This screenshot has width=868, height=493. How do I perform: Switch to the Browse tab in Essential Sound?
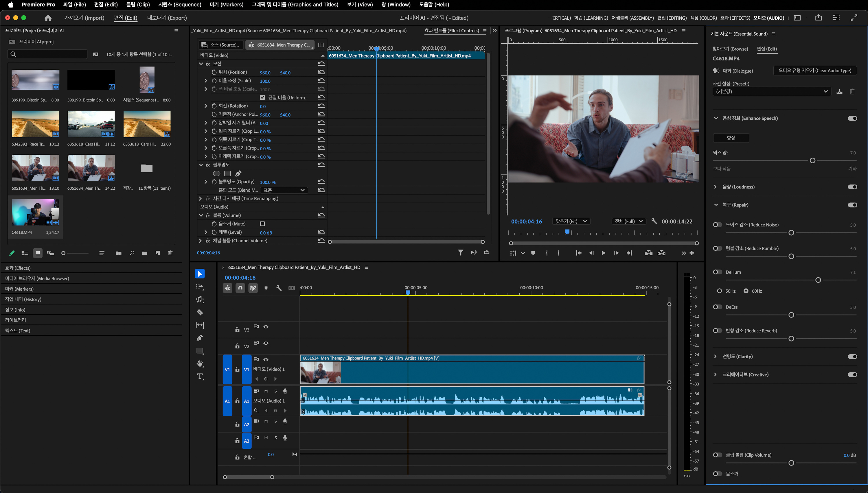pyautogui.click(x=730, y=49)
